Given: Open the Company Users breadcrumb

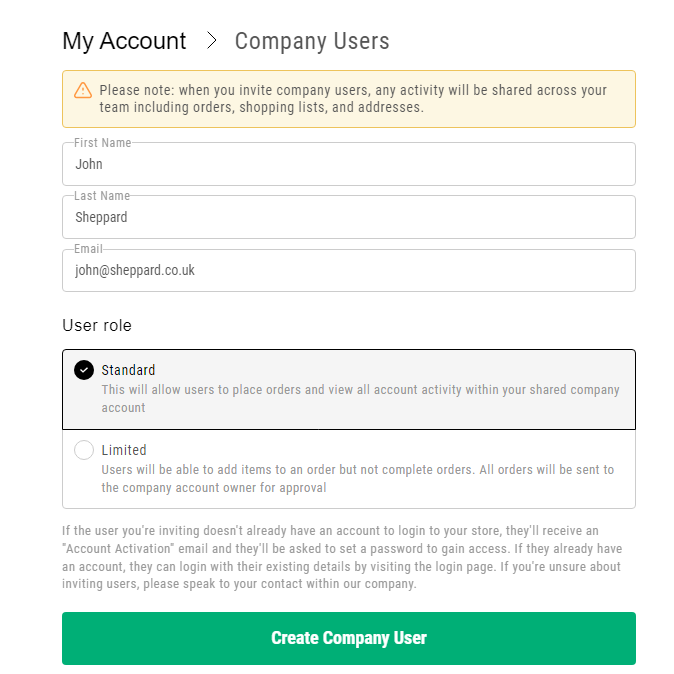Looking at the screenshot, I should [312, 41].
